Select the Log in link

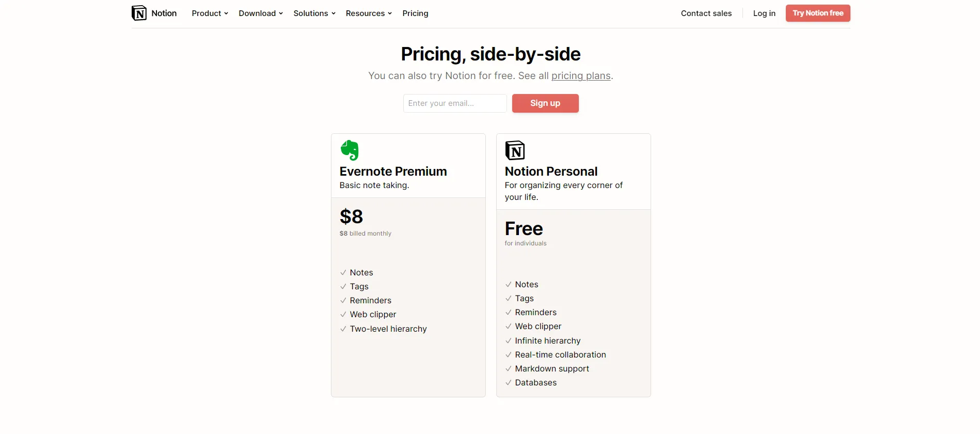point(764,13)
